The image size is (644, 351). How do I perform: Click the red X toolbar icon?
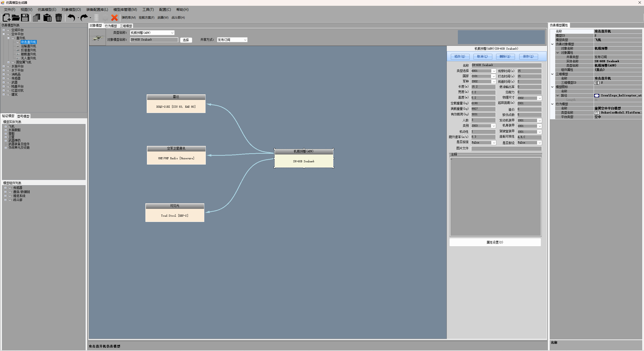(114, 18)
